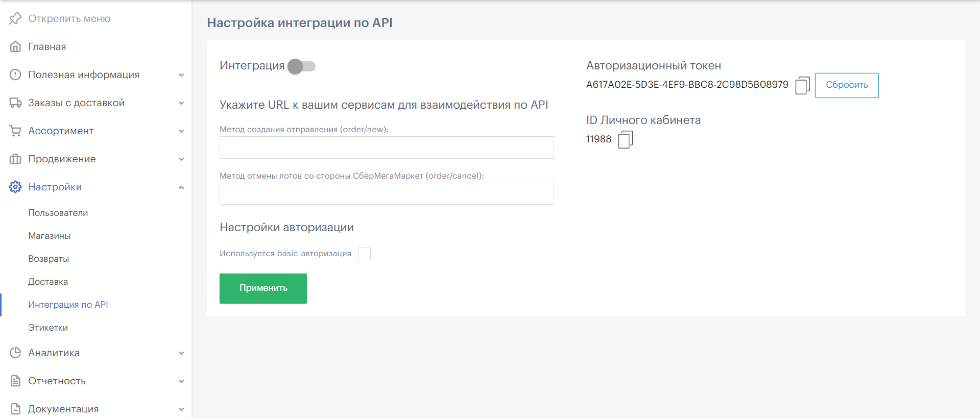Click the gear icon beside Настройки
This screenshot has width=980, height=419.
pyautogui.click(x=15, y=187)
